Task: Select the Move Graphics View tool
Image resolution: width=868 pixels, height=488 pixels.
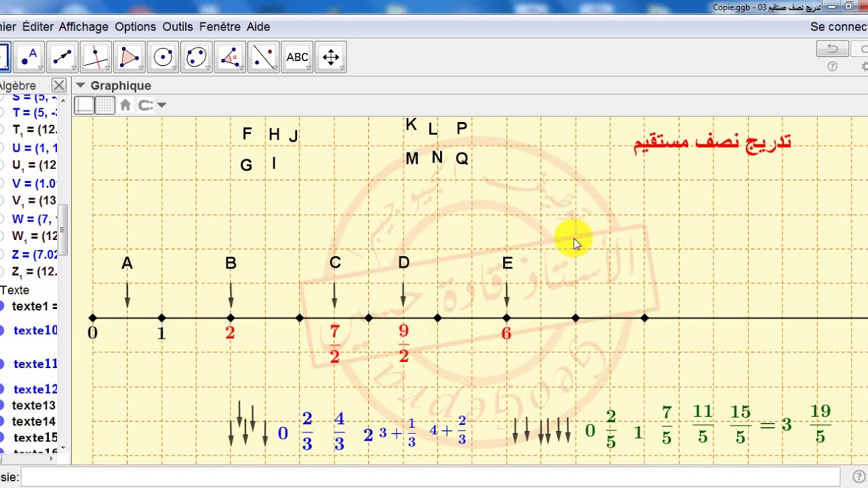Action: pos(330,57)
